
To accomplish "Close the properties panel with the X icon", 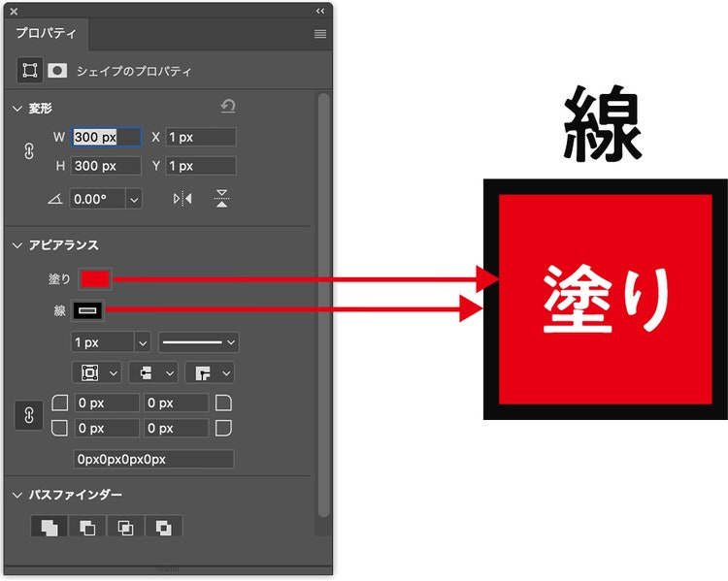I will tap(14, 11).
